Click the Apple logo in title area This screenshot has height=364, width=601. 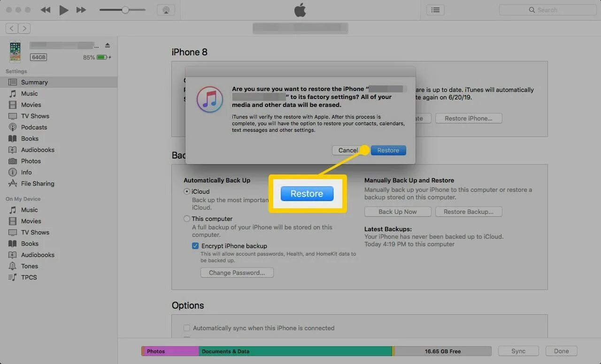pyautogui.click(x=300, y=10)
